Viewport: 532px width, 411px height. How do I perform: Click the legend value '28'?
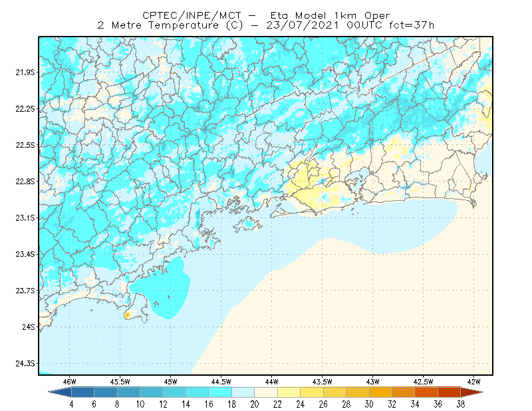click(x=346, y=404)
